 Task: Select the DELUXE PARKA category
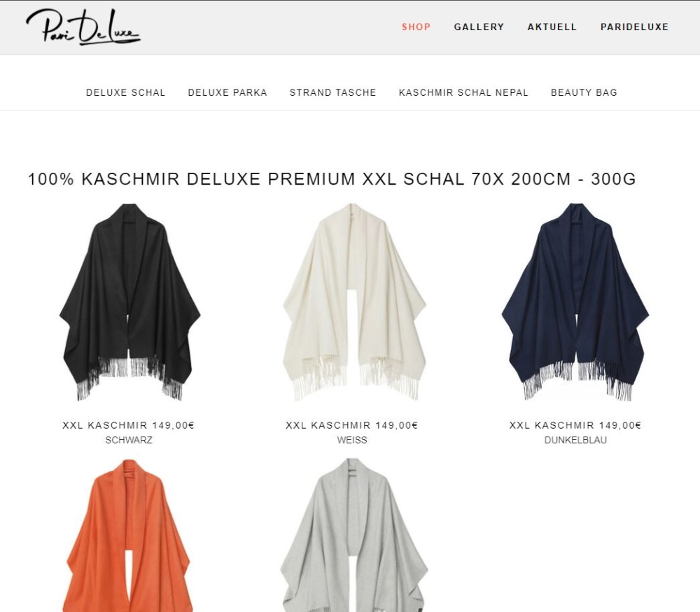[x=227, y=92]
